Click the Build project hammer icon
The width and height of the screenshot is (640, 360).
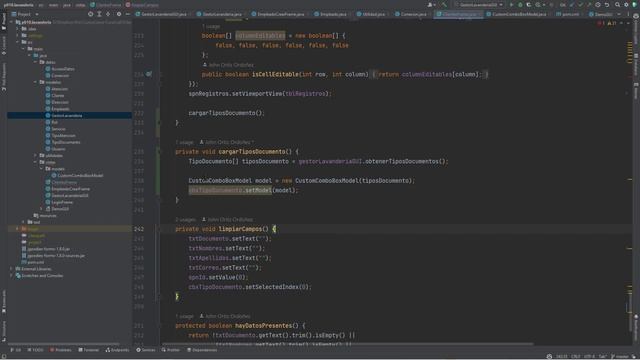[x=444, y=5]
